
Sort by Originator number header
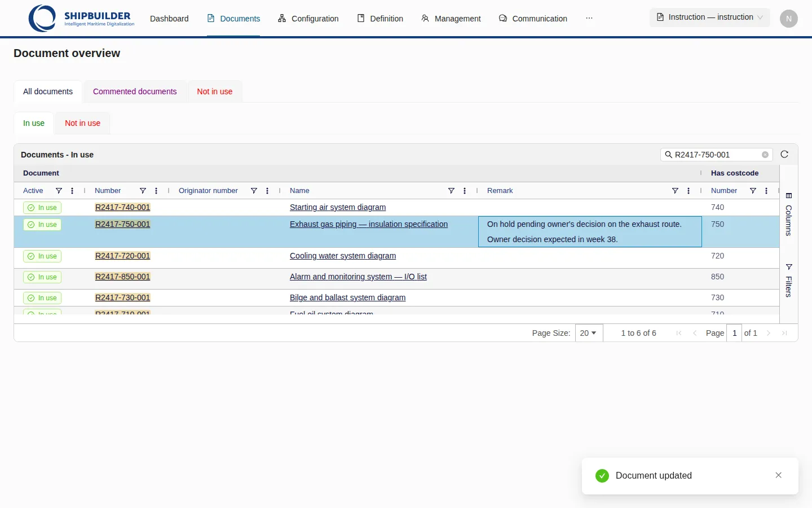208,191
